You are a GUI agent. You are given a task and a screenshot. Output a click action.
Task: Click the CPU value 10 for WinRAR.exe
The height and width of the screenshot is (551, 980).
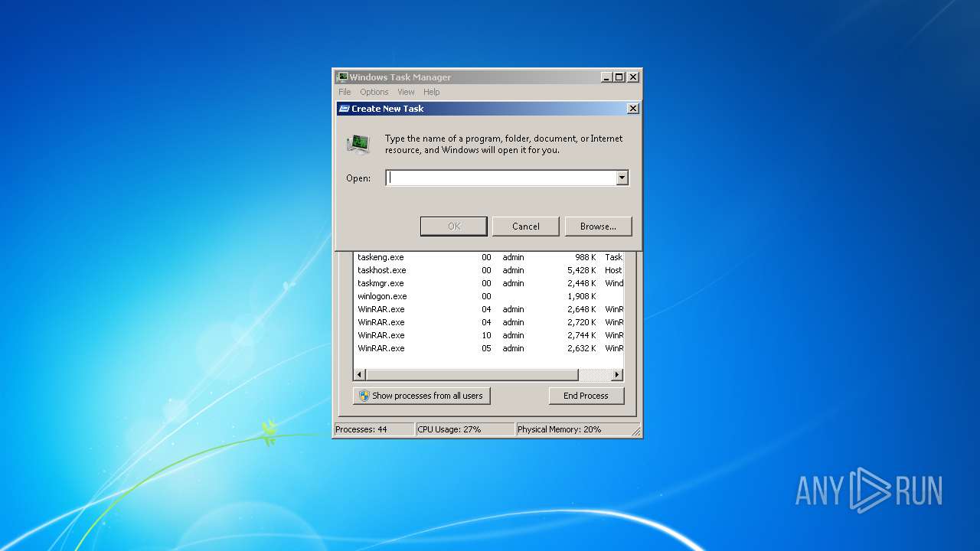486,335
